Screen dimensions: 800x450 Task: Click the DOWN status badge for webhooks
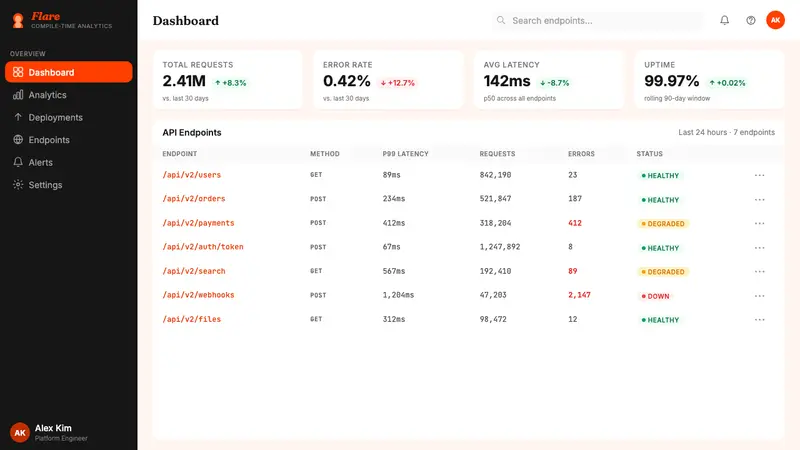656,296
